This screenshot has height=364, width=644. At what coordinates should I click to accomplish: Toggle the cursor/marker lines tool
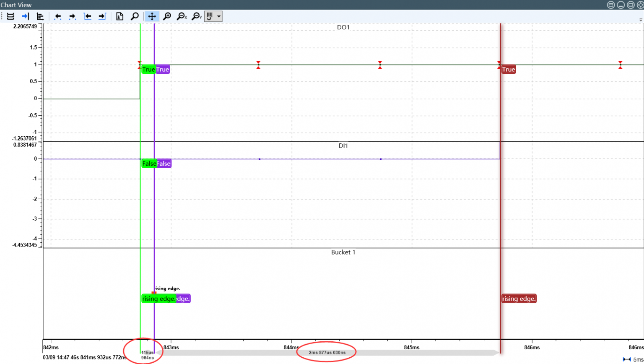tap(210, 16)
